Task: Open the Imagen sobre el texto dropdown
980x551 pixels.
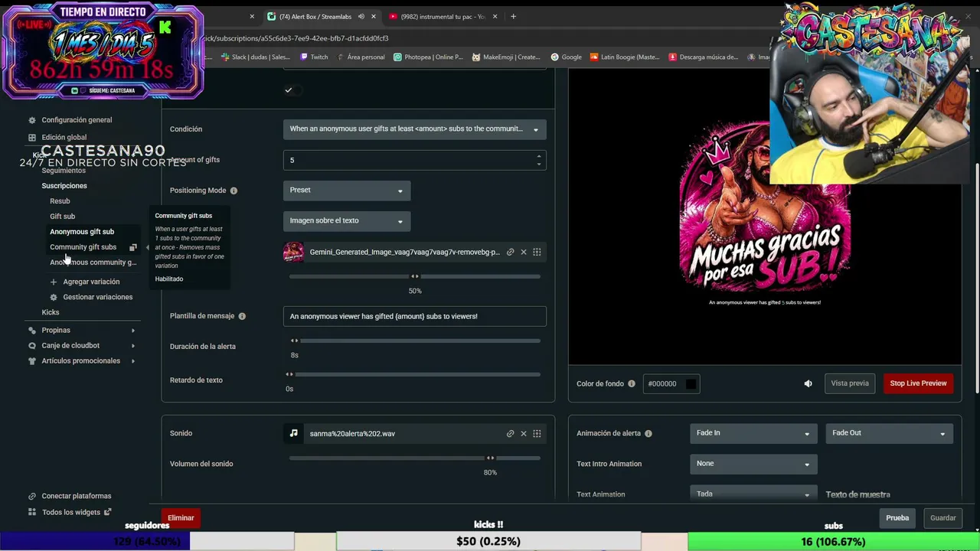Action: tap(347, 221)
